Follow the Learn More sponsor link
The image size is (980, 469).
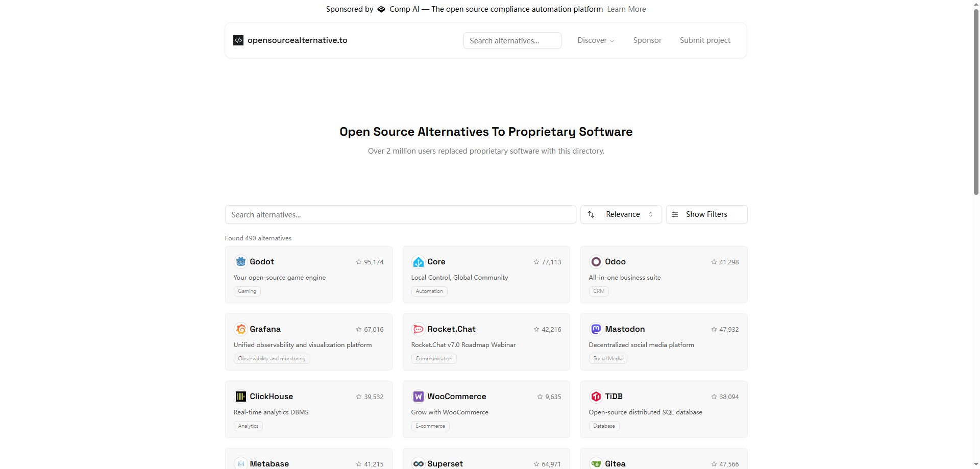(x=626, y=9)
